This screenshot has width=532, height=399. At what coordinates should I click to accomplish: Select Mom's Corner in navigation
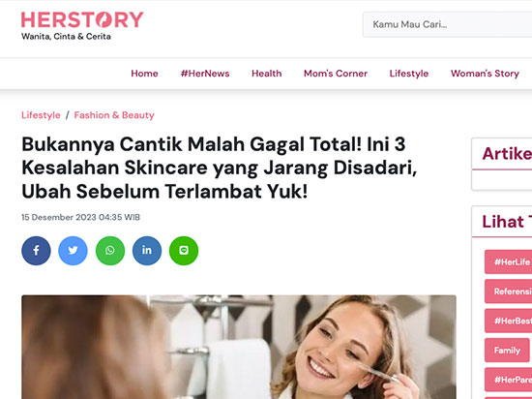336,74
